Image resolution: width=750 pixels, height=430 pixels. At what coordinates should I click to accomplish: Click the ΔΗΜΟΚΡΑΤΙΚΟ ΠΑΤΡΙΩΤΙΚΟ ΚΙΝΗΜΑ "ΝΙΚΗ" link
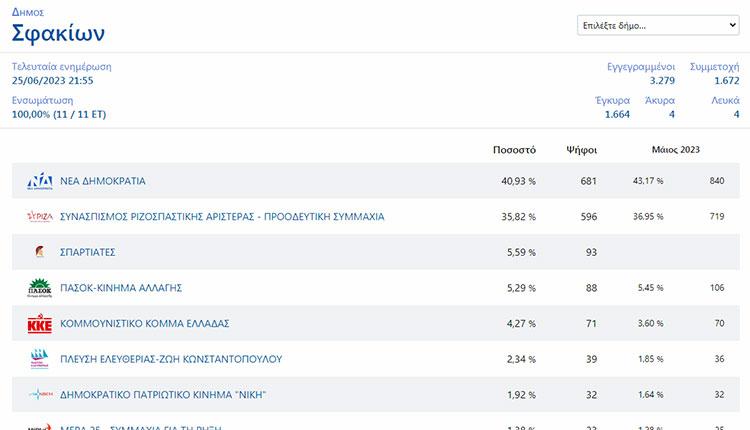[x=163, y=395]
